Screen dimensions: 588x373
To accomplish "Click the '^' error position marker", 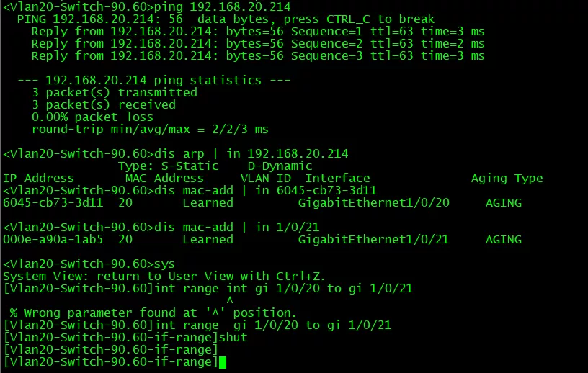I will pyautogui.click(x=230, y=301).
